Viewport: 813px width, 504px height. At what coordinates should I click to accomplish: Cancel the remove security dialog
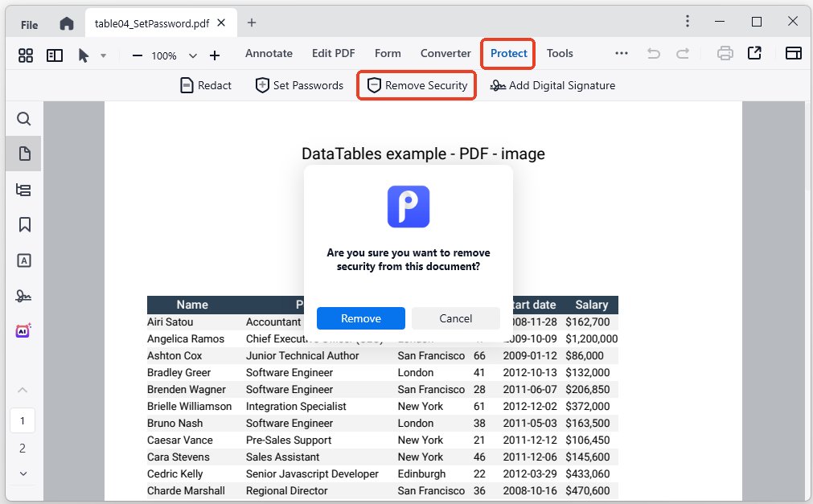tap(455, 318)
